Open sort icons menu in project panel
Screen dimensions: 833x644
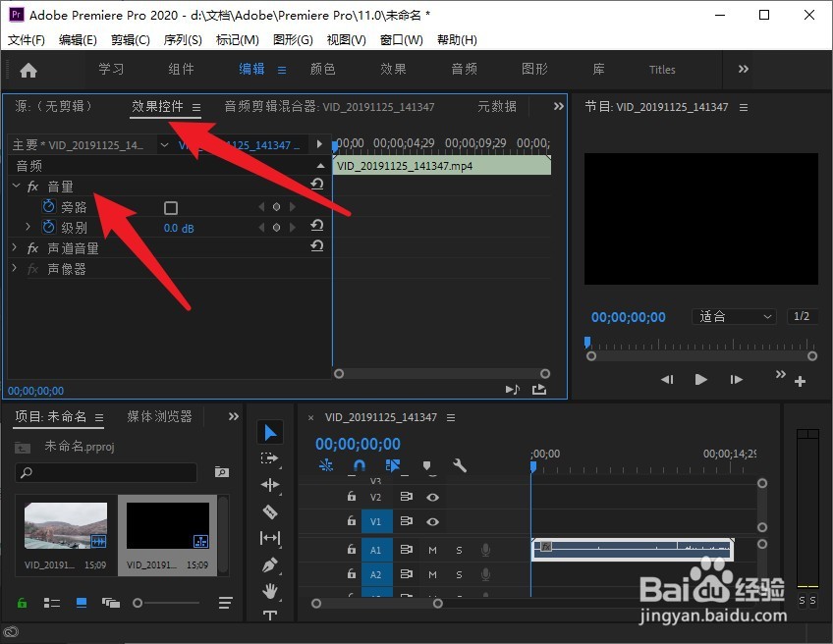(x=225, y=603)
